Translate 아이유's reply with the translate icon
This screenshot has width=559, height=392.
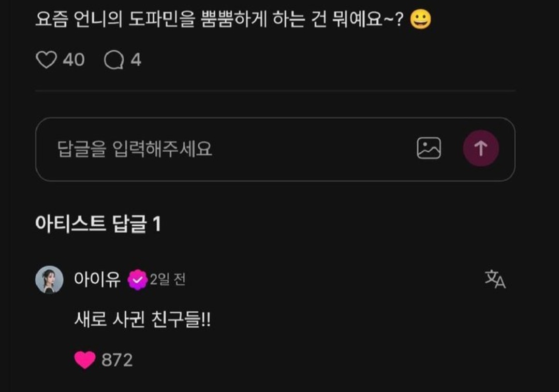(x=495, y=279)
